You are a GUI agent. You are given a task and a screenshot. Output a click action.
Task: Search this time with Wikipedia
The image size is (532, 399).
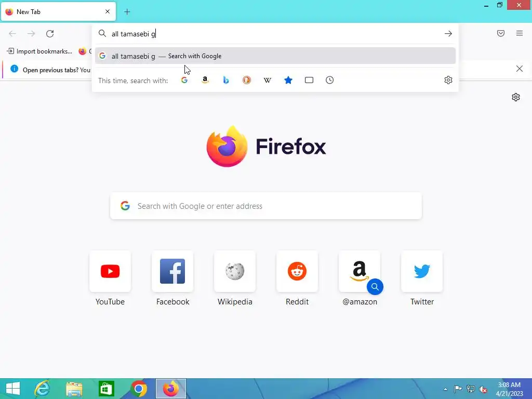(268, 80)
